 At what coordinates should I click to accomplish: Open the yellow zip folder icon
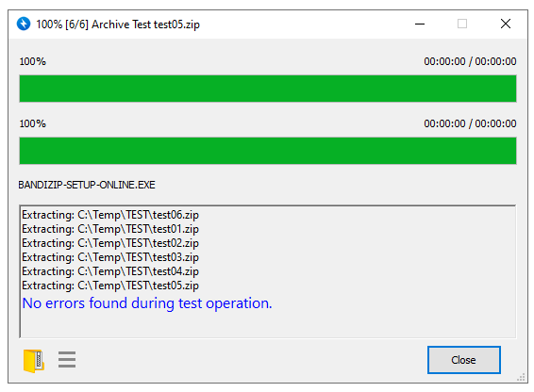tap(34, 361)
